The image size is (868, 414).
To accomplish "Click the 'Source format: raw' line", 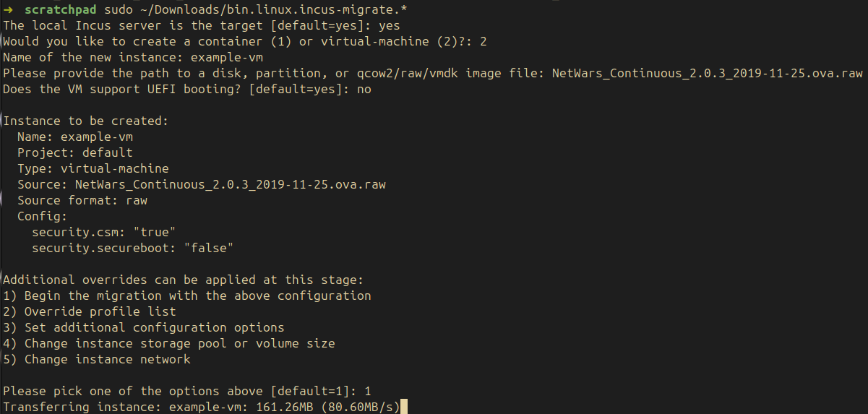I will [x=82, y=201].
